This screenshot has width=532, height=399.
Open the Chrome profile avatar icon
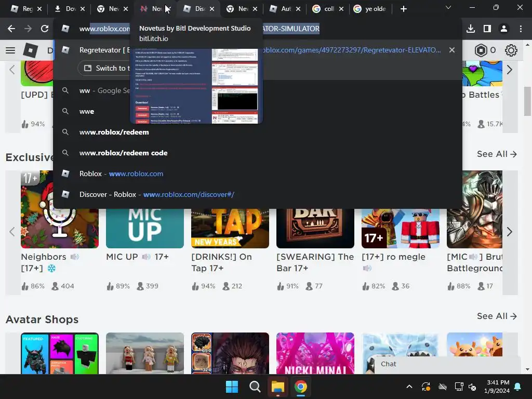click(504, 29)
